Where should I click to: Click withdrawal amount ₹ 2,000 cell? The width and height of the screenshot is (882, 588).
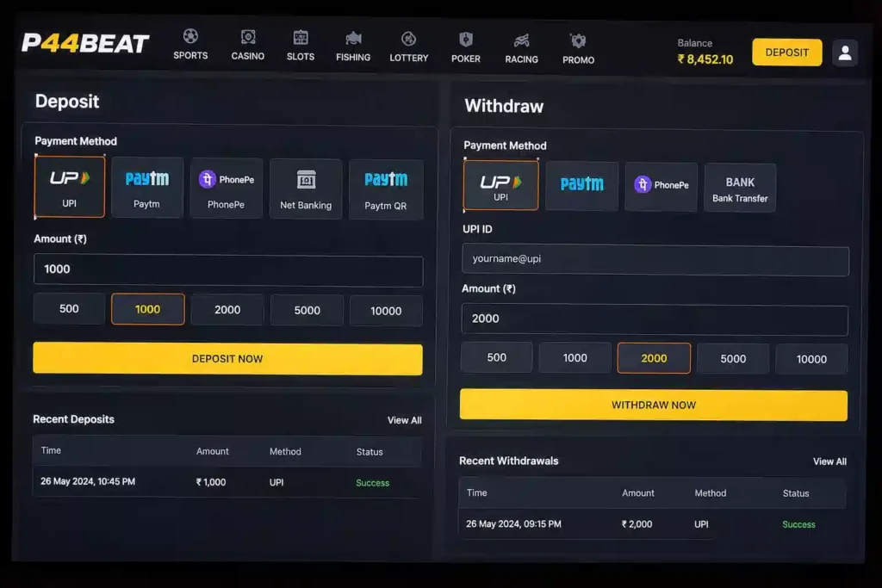click(637, 524)
